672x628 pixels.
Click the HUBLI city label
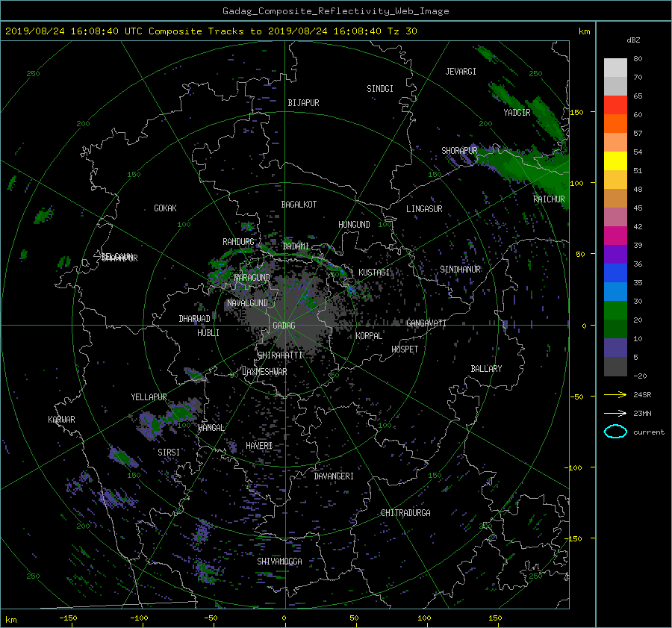click(208, 332)
